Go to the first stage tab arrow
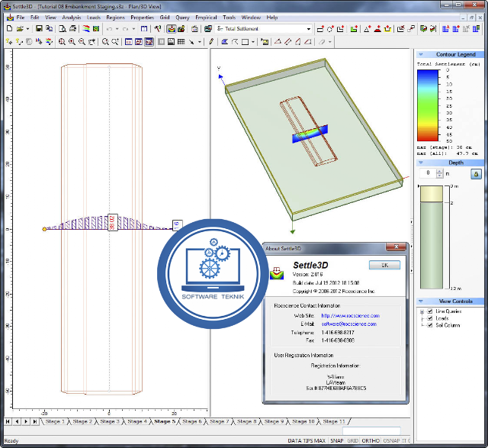 coord(8,421)
